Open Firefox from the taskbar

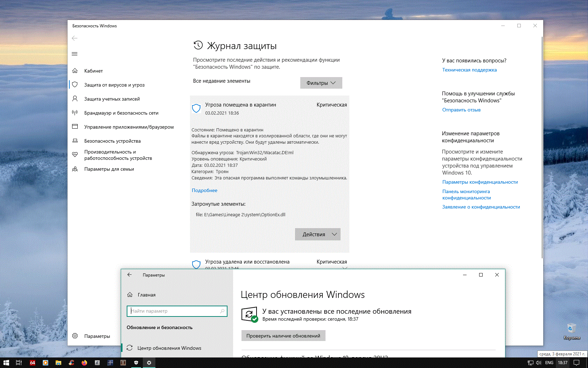[84, 363]
